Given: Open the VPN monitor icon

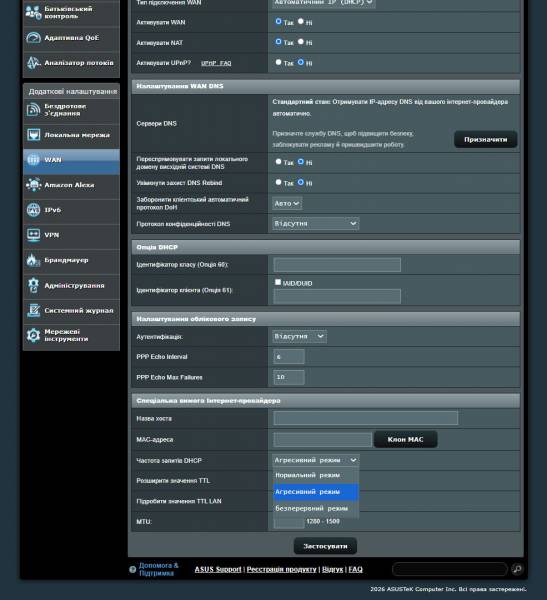Looking at the screenshot, I should pos(33,235).
